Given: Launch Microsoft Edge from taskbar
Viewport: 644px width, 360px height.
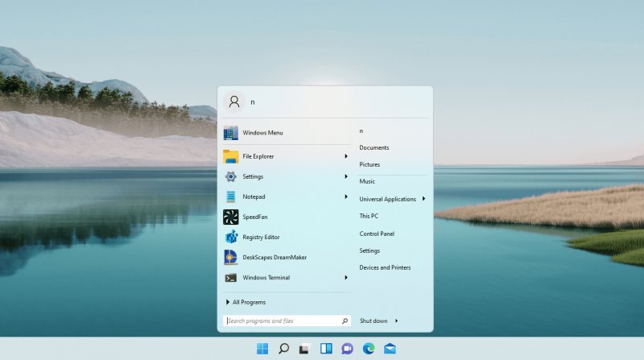Looking at the screenshot, I should (369, 349).
